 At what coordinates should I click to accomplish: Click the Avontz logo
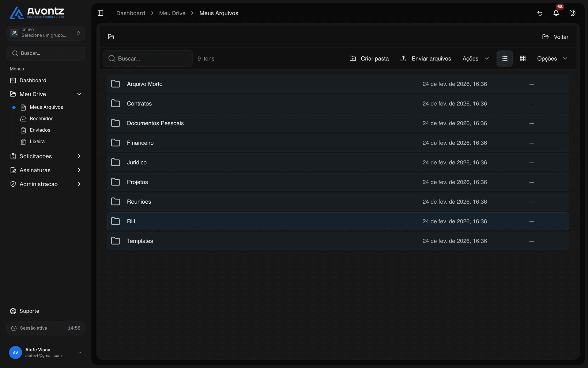[x=37, y=13]
